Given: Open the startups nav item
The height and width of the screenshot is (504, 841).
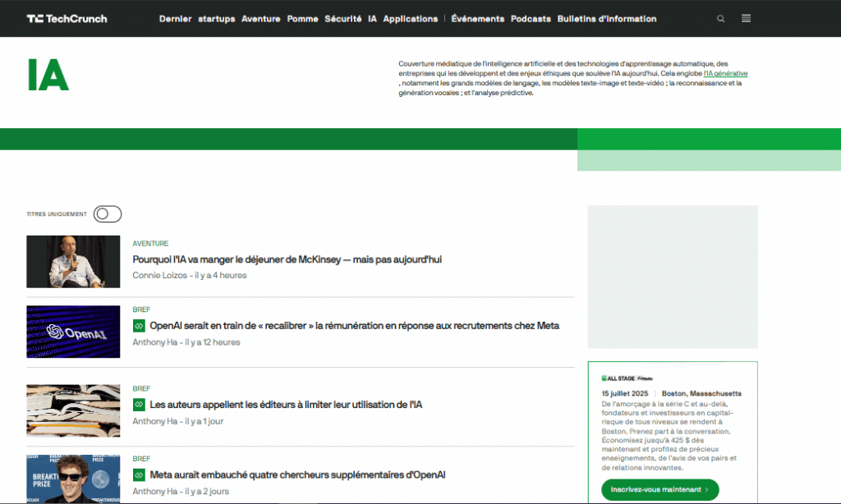Looking at the screenshot, I should (217, 19).
